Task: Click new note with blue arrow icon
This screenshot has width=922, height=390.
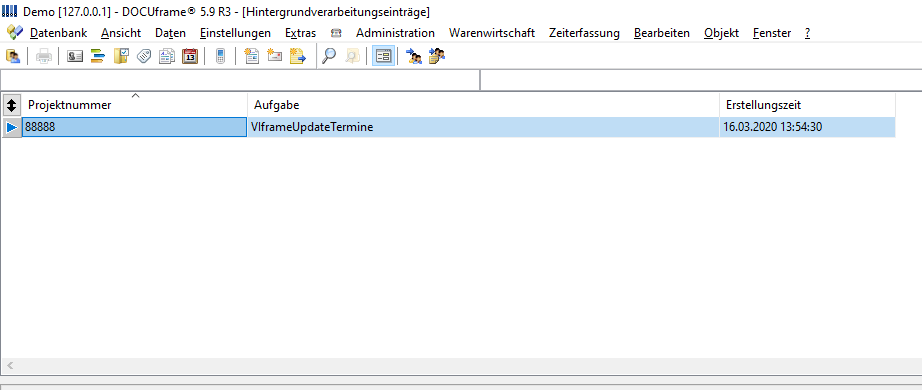Action: [x=298, y=56]
